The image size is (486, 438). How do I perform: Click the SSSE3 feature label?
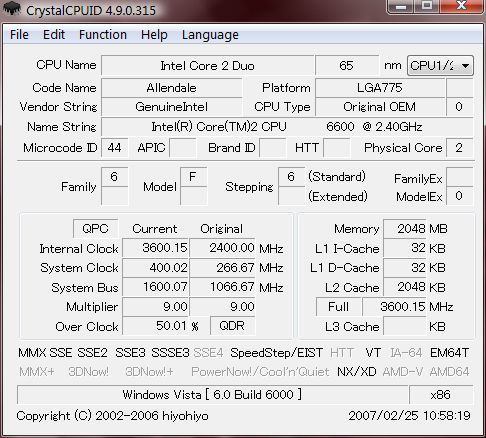170,353
